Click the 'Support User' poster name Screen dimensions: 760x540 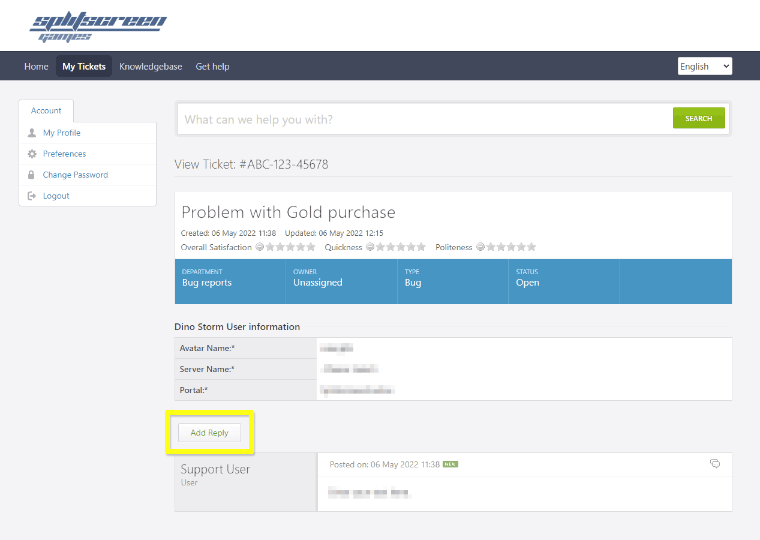coord(215,469)
